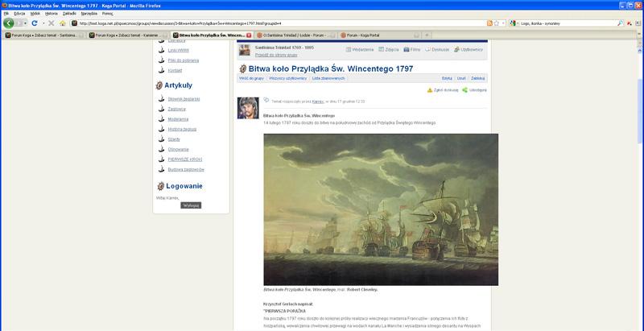Click the ship icon beside Szanty
This screenshot has height=331, width=644.
pyautogui.click(x=161, y=139)
